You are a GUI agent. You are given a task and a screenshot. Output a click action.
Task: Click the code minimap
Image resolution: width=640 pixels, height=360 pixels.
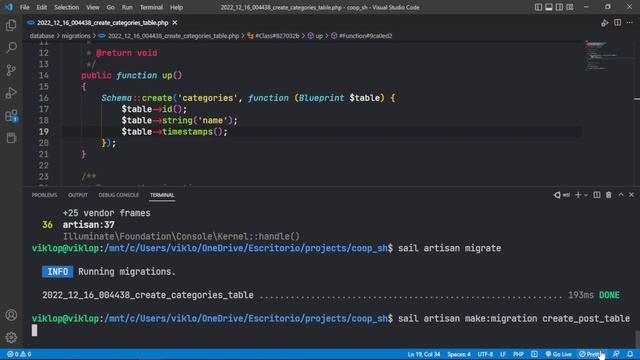pos(608,56)
